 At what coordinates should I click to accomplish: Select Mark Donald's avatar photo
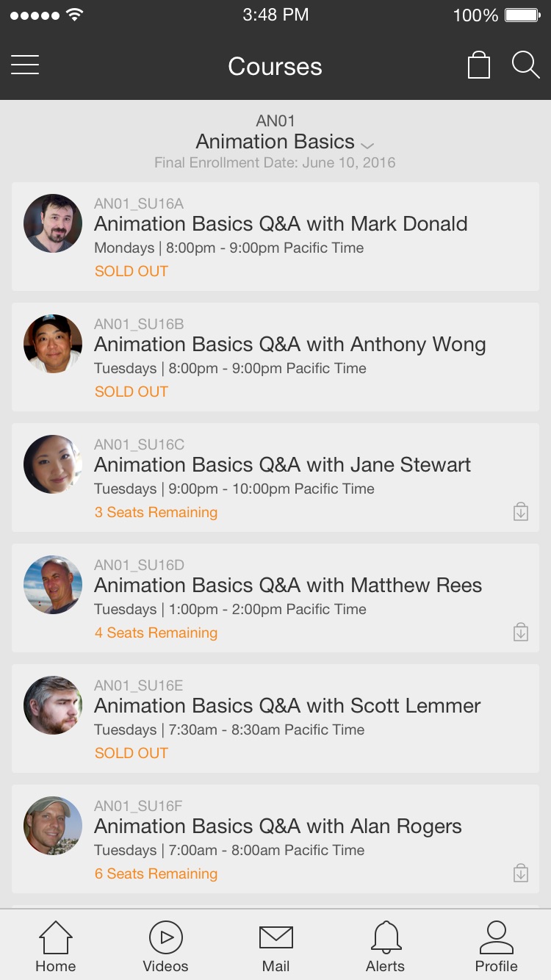53,223
